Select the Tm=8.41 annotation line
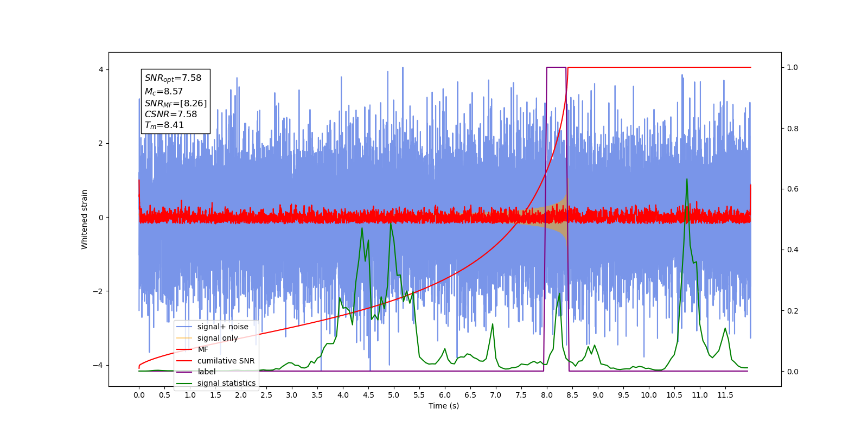The height and width of the screenshot is (434, 868). click(164, 125)
